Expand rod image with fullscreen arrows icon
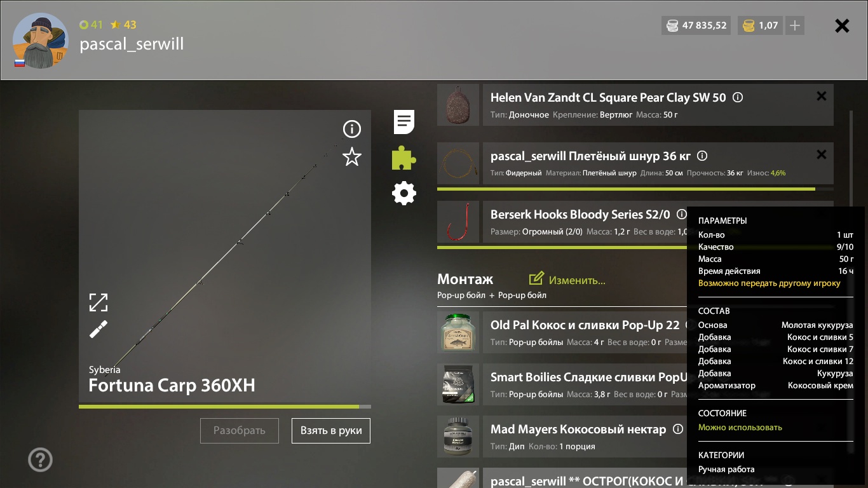This screenshot has width=868, height=488. [98, 302]
